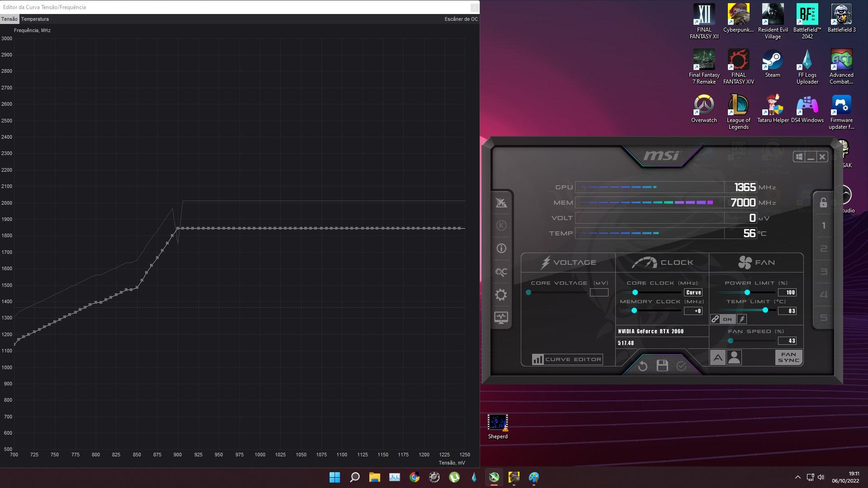Select profile slot 3
868x488 pixels.
tap(824, 272)
